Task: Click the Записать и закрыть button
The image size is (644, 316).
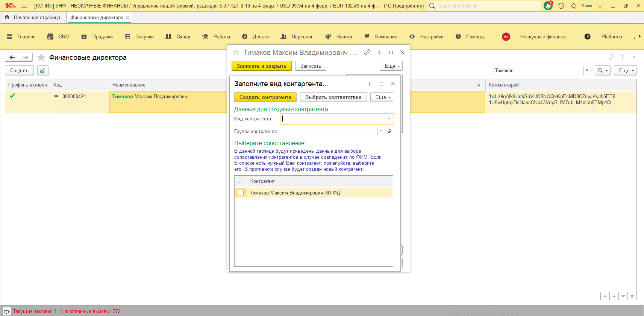Action: (261, 66)
